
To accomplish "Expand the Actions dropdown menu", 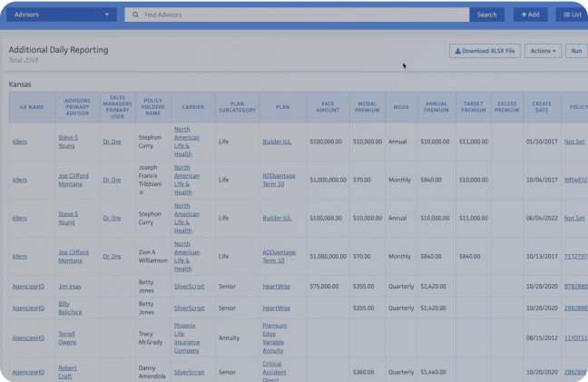I will point(543,51).
